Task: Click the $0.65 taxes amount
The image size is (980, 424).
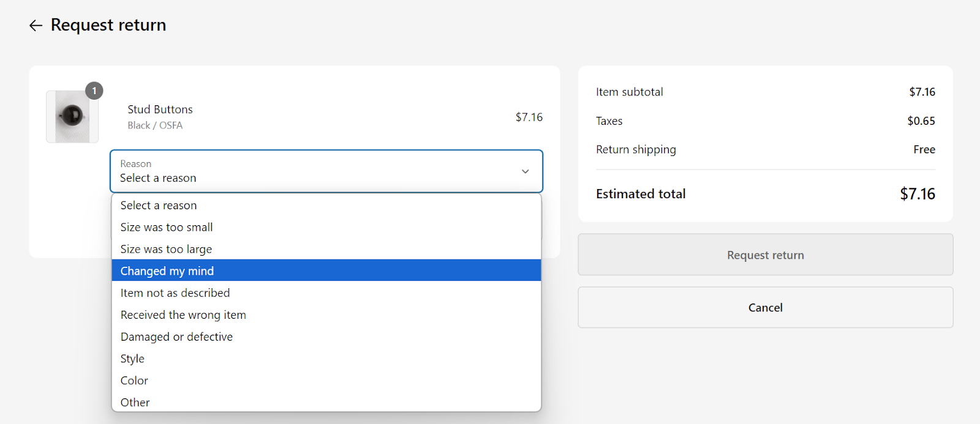Action: 921,121
